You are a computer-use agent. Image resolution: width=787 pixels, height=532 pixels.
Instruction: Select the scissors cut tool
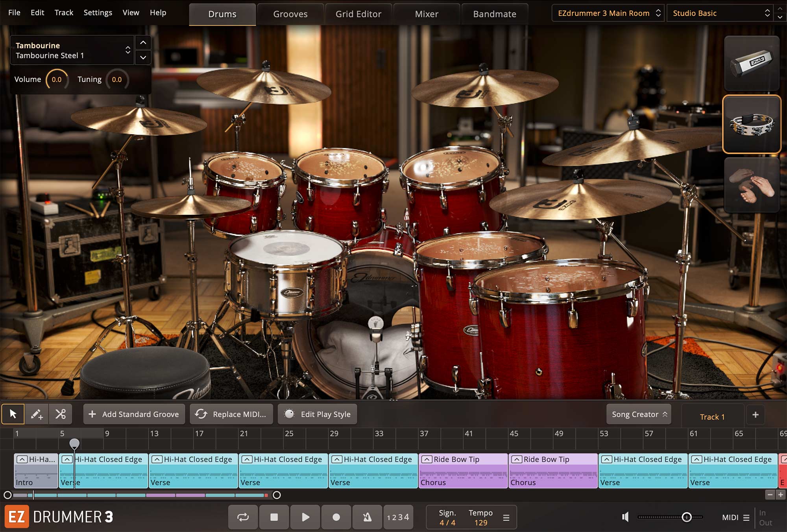[x=61, y=414]
